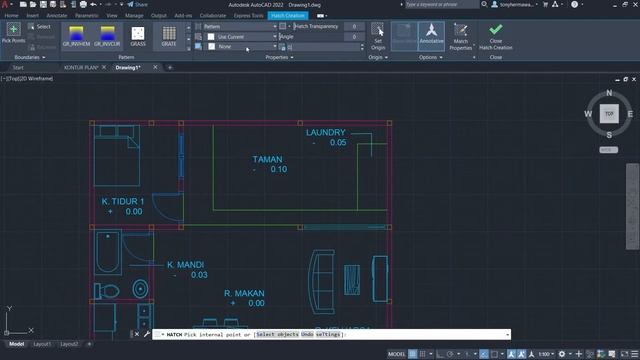Viewport: 640px width, 360px height.
Task: Choose the GRASS hatch pattern
Action: click(138, 36)
